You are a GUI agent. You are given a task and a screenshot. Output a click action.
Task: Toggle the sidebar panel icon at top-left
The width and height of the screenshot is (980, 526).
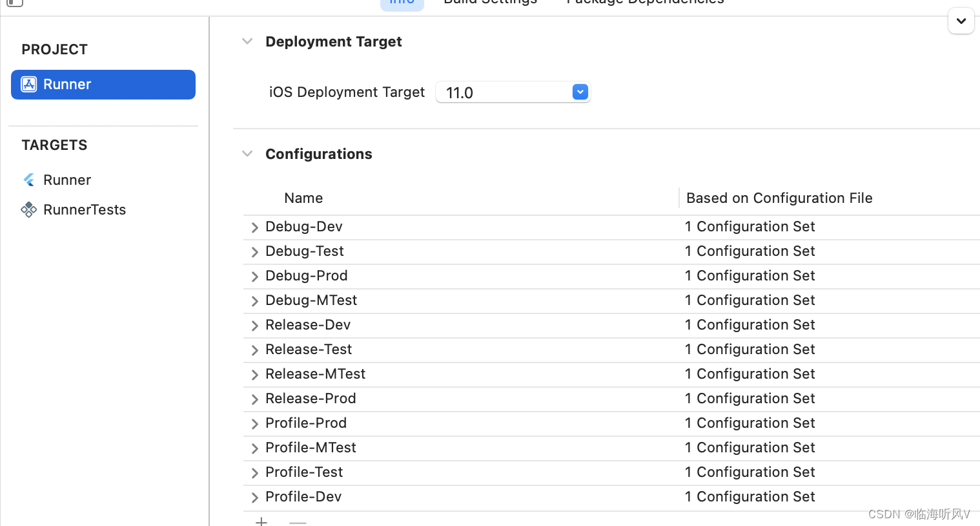[x=15, y=3]
